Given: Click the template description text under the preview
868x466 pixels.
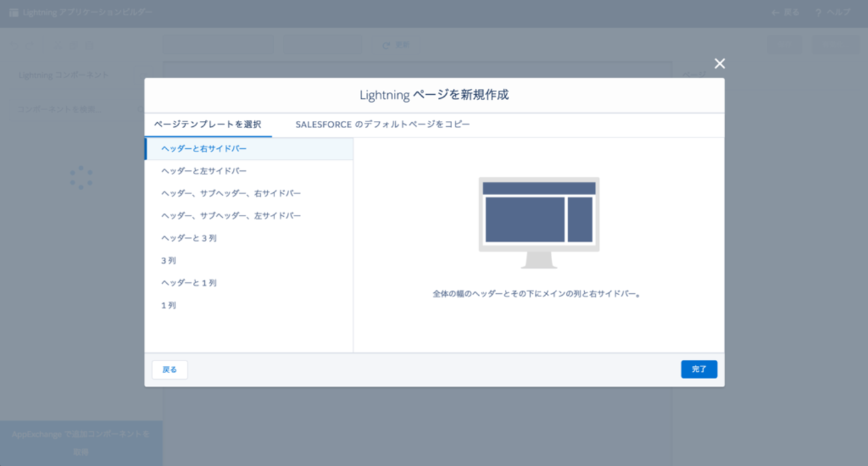Looking at the screenshot, I should pyautogui.click(x=537, y=294).
